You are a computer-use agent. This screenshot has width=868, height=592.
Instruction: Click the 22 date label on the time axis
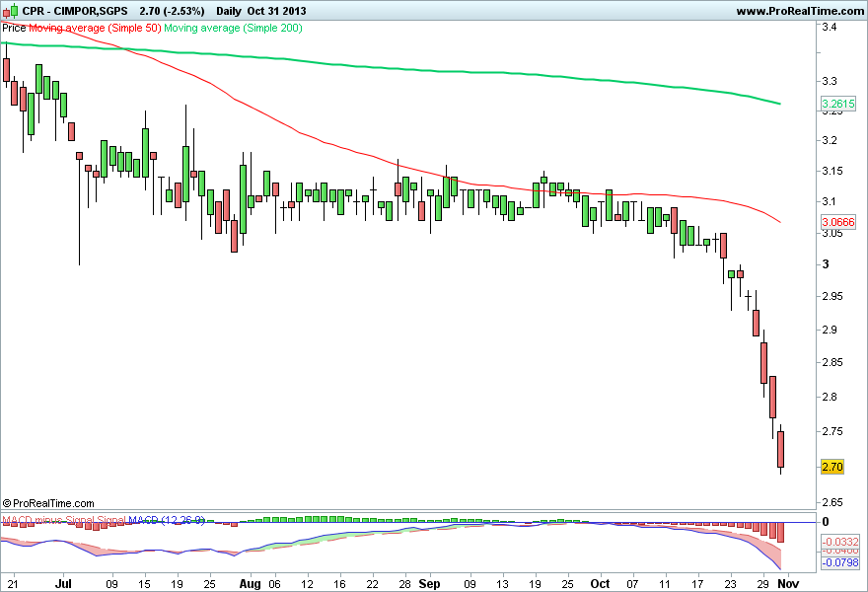click(373, 584)
